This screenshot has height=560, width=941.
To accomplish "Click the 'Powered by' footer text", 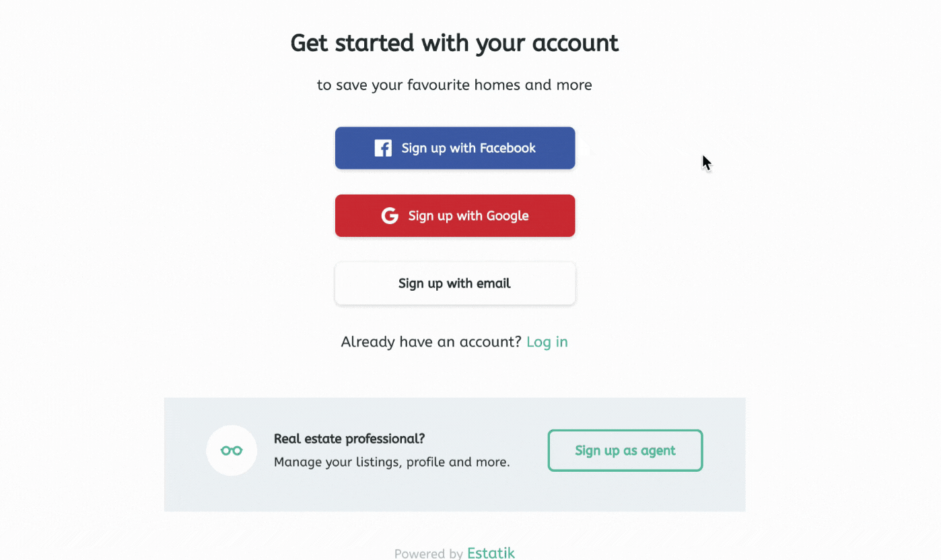I will coord(429,554).
